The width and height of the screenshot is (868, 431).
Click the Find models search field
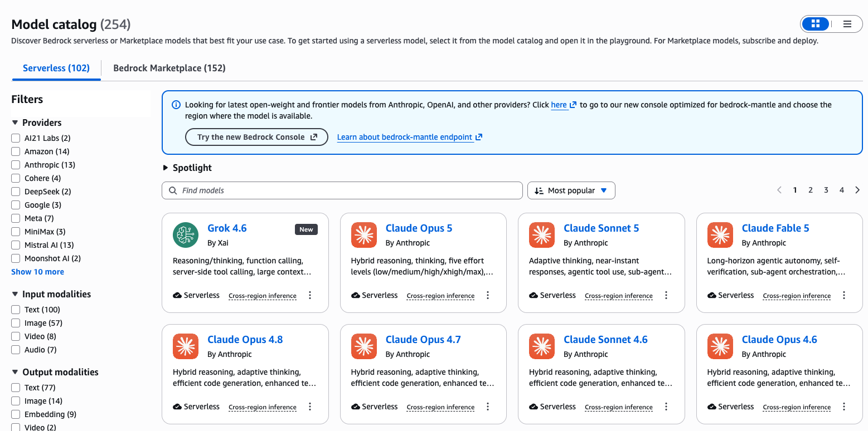[x=342, y=190]
